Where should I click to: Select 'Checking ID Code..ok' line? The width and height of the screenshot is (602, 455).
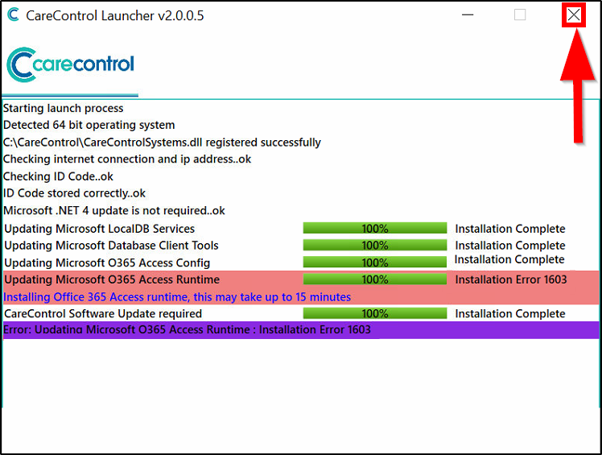pyautogui.click(x=58, y=176)
